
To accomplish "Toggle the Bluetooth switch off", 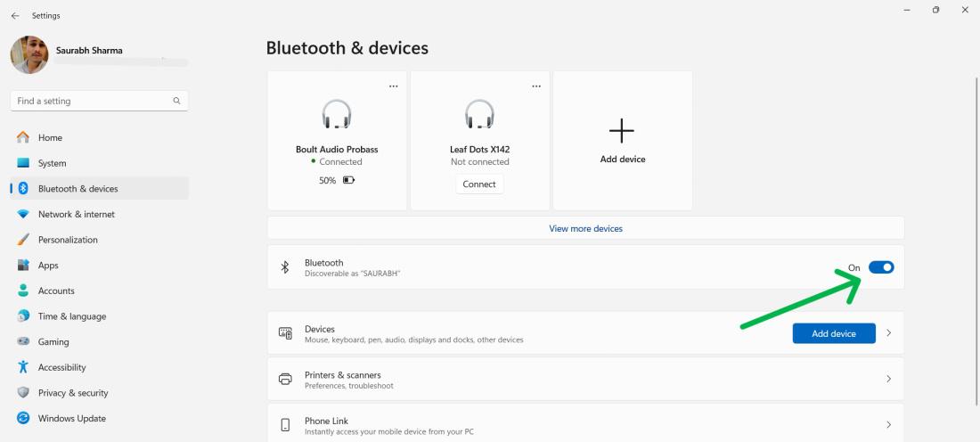I will pos(880,267).
